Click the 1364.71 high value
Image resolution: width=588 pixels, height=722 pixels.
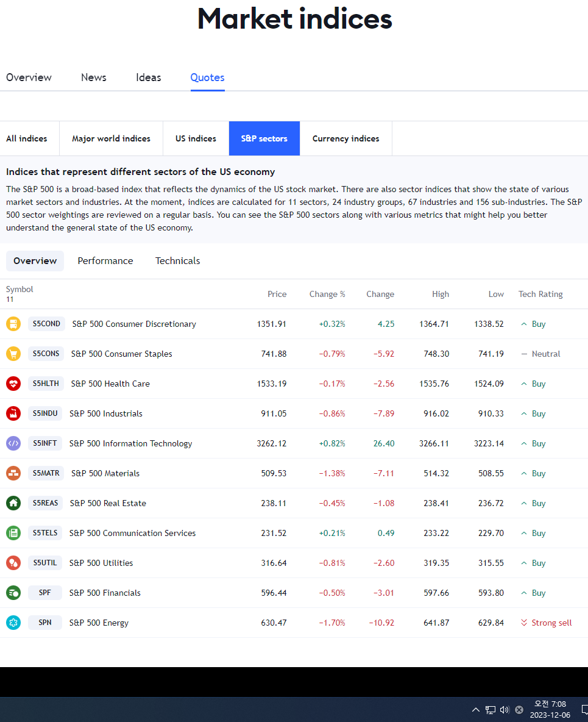(434, 324)
